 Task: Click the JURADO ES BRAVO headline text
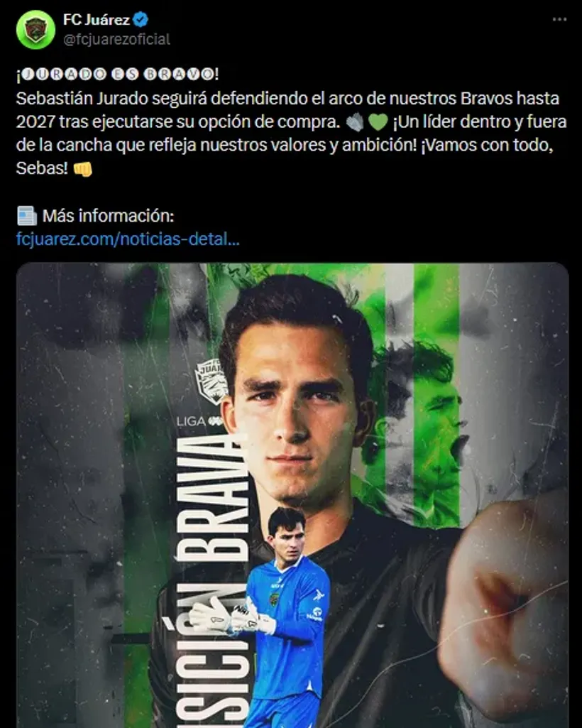(117, 75)
